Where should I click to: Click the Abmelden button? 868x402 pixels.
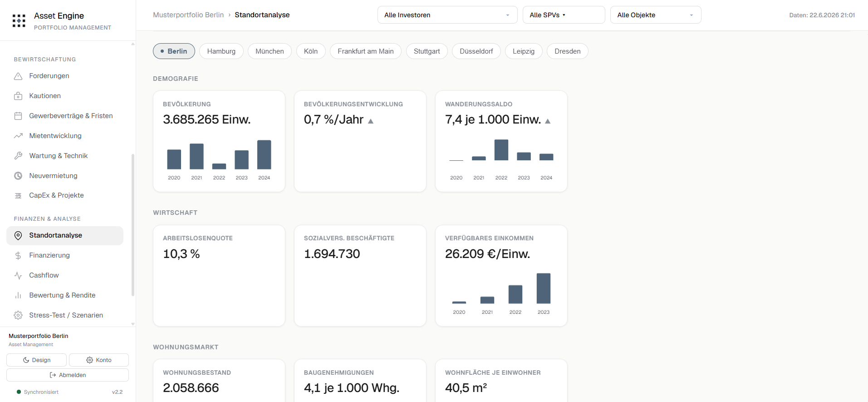(68, 375)
